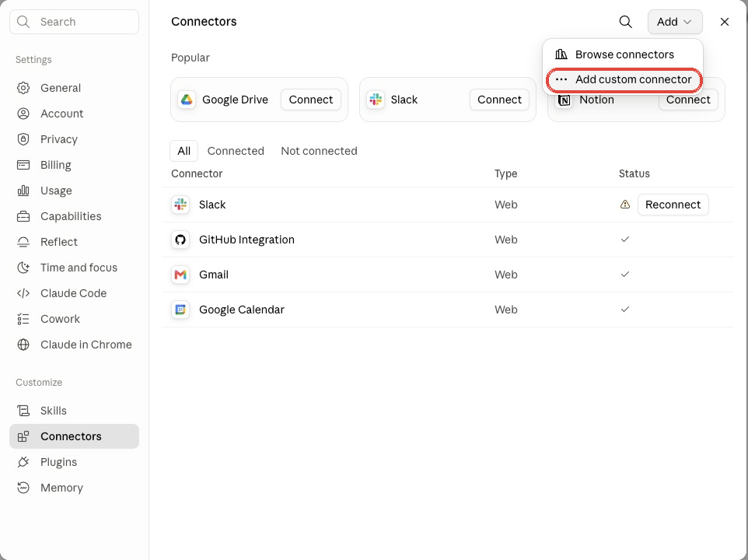Viewport: 748px width, 560px height.
Task: Open Capabilities settings
Action: click(74, 216)
